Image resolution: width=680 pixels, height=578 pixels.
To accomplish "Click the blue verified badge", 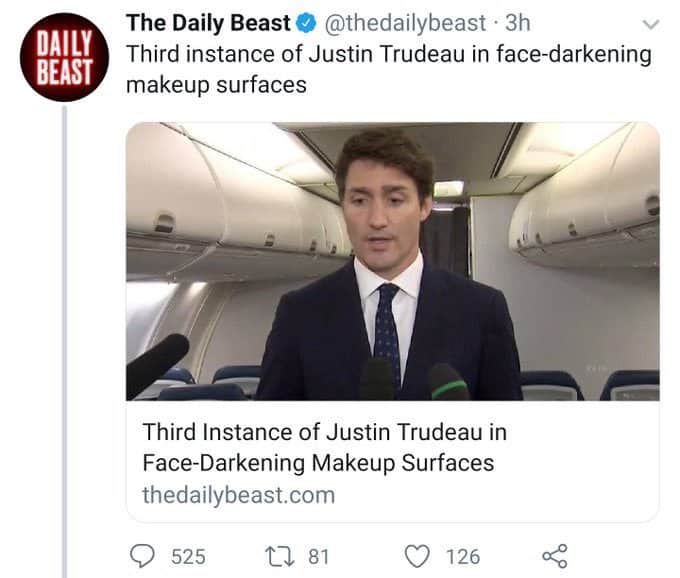I will [x=309, y=23].
